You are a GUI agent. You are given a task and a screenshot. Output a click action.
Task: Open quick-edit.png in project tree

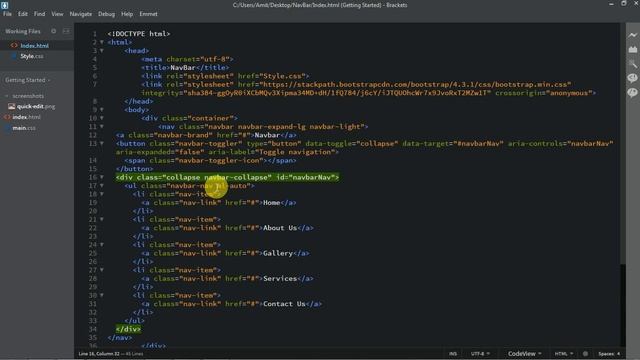click(36, 107)
